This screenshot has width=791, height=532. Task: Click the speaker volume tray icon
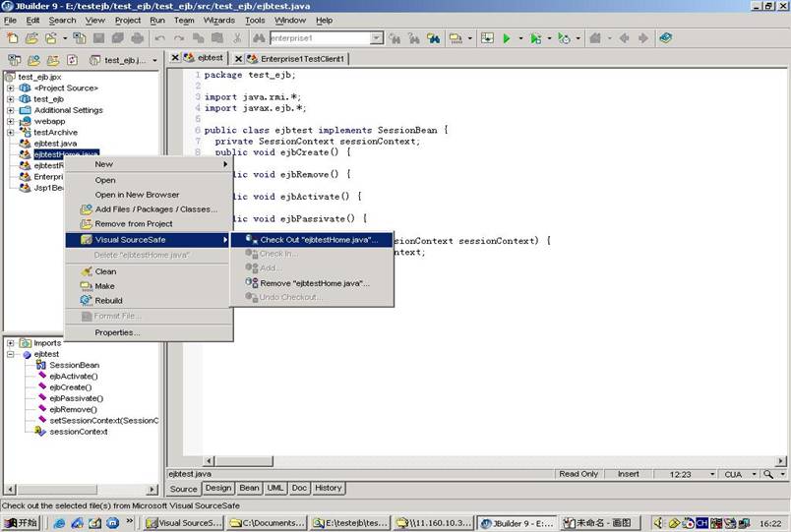point(659,523)
